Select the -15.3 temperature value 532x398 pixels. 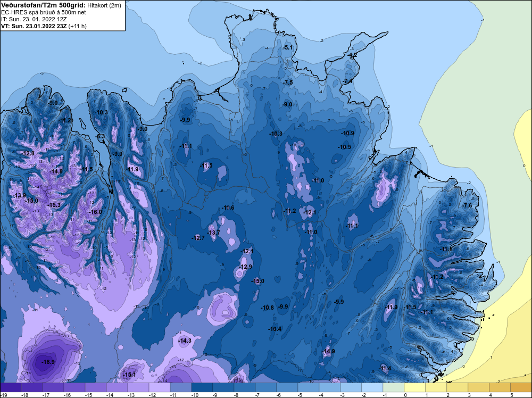click(x=54, y=205)
